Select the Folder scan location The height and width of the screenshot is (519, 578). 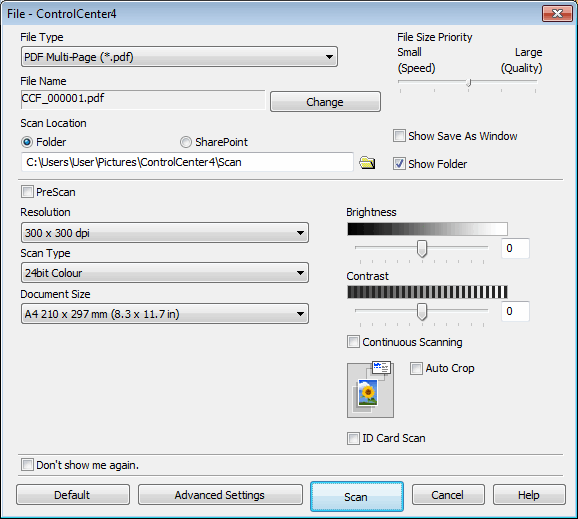pyautogui.click(x=27, y=142)
